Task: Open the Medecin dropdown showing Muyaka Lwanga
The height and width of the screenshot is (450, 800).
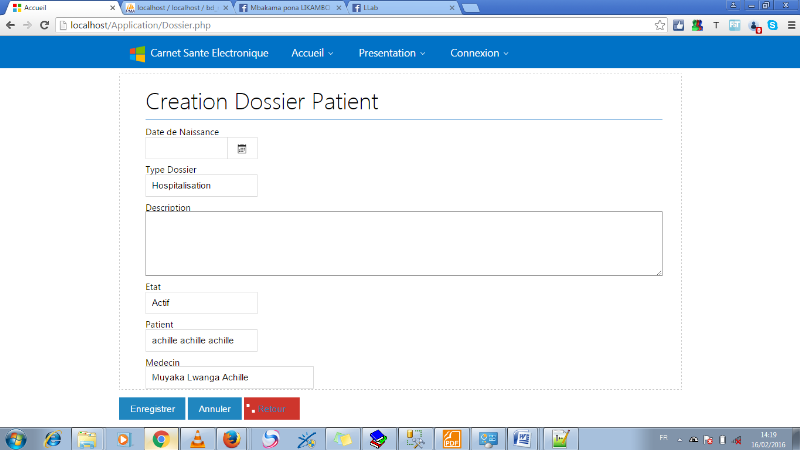Action: pos(230,378)
